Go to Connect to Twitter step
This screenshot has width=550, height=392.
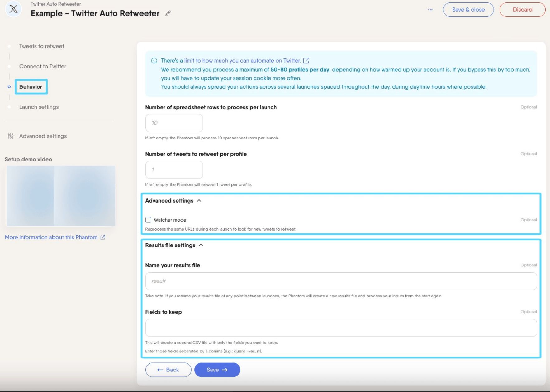coord(43,66)
